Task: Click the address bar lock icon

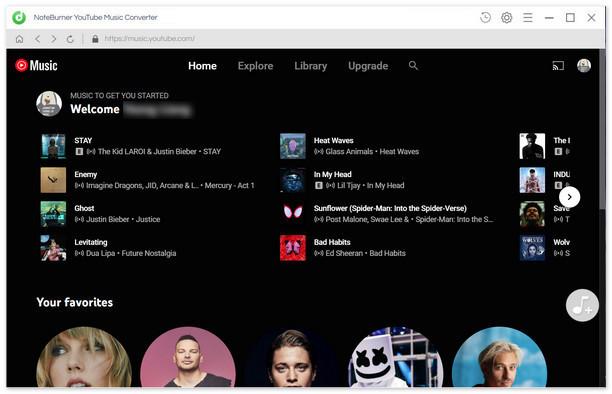Action: pos(95,39)
